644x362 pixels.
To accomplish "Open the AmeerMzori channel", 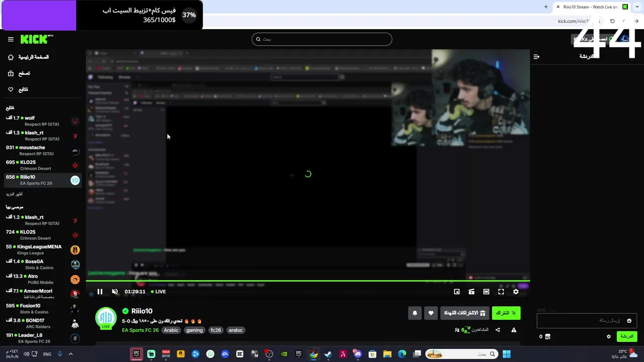I will point(43,294).
